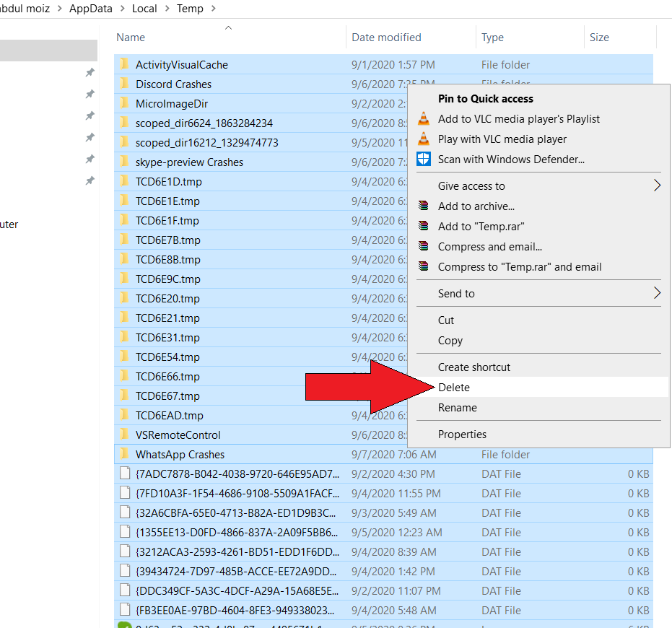Image resolution: width=672 pixels, height=633 pixels.
Task: Click AppData in the address breadcrumb
Action: 91,8
